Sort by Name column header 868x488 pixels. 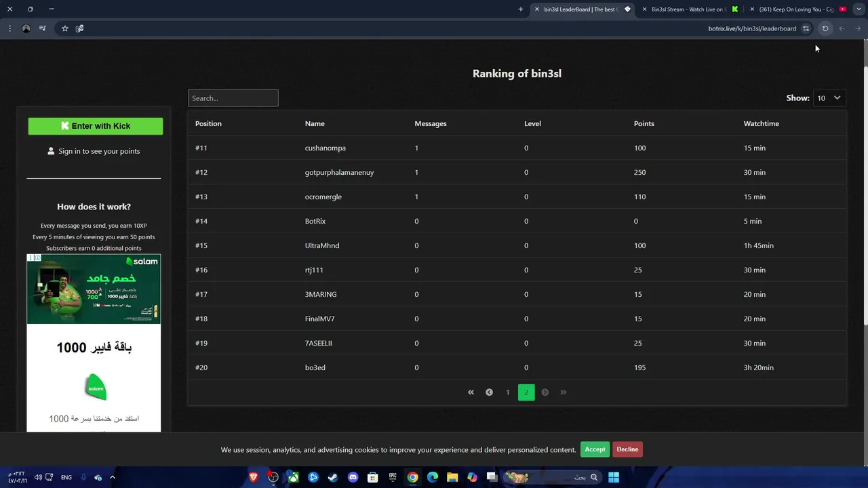coord(315,123)
